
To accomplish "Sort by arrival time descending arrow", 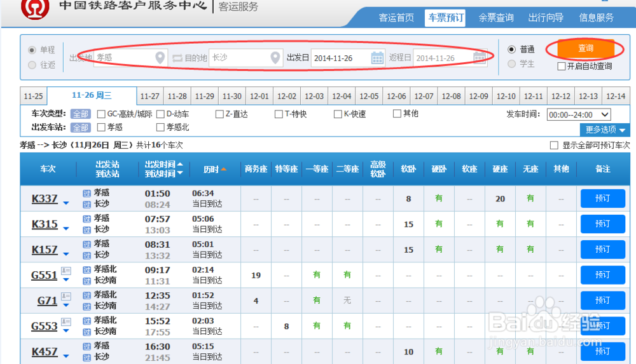I will 180,173.
